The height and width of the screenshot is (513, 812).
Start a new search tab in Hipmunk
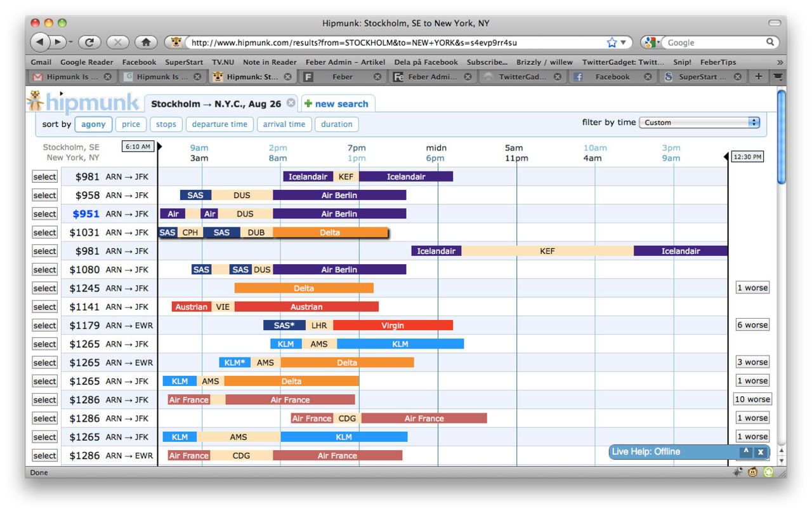337,103
